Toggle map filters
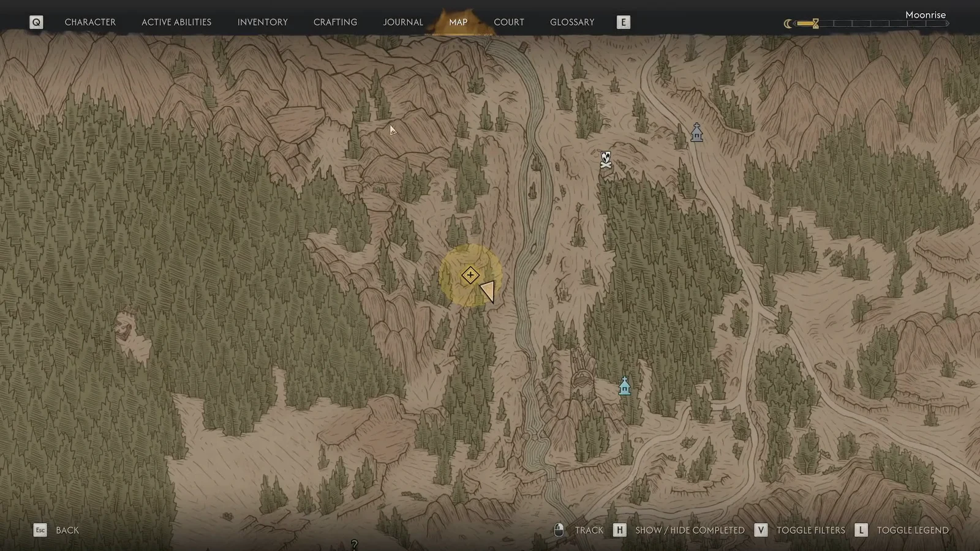980x551 pixels. tap(811, 530)
